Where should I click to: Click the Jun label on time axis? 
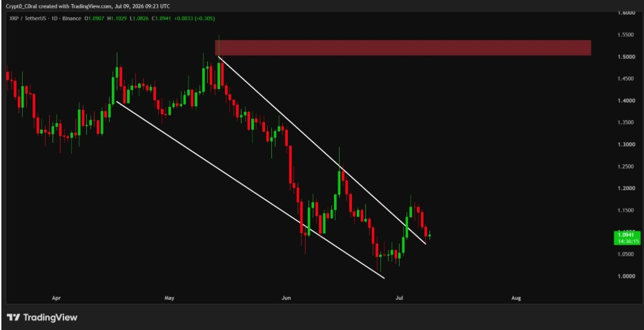tap(286, 298)
